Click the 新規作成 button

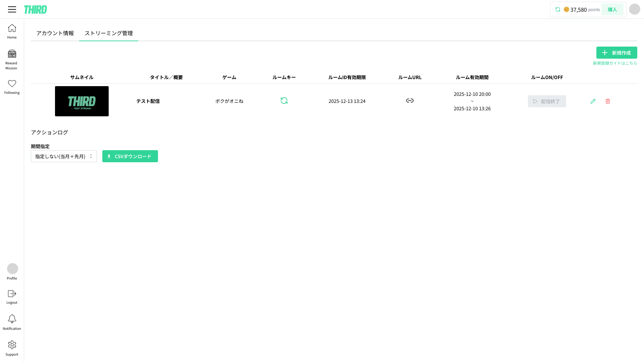tap(616, 53)
